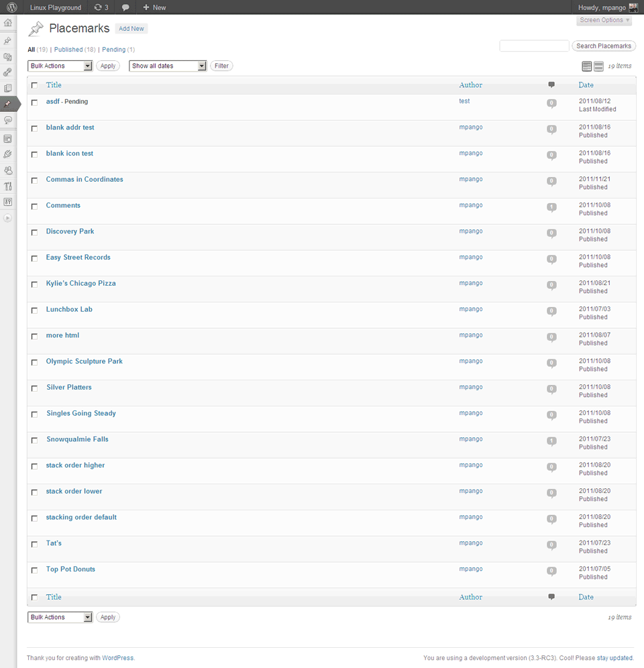Tick the checkbox for asdf

point(34,102)
